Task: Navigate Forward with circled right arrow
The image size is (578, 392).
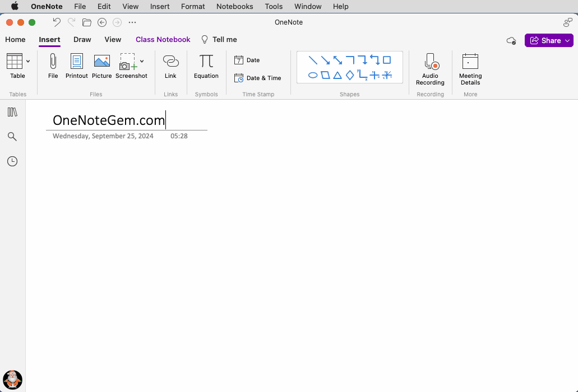Action: [x=117, y=22]
